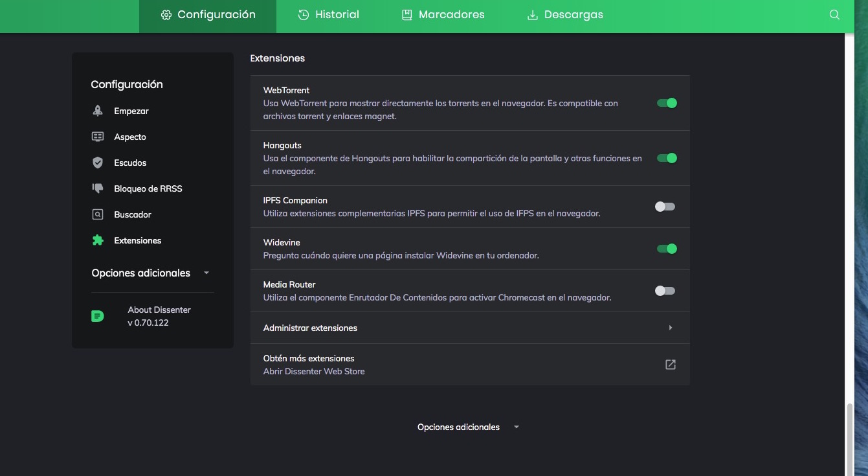Disable the WebTorrent toggle
Screen dimensions: 868x476
pyautogui.click(x=667, y=103)
